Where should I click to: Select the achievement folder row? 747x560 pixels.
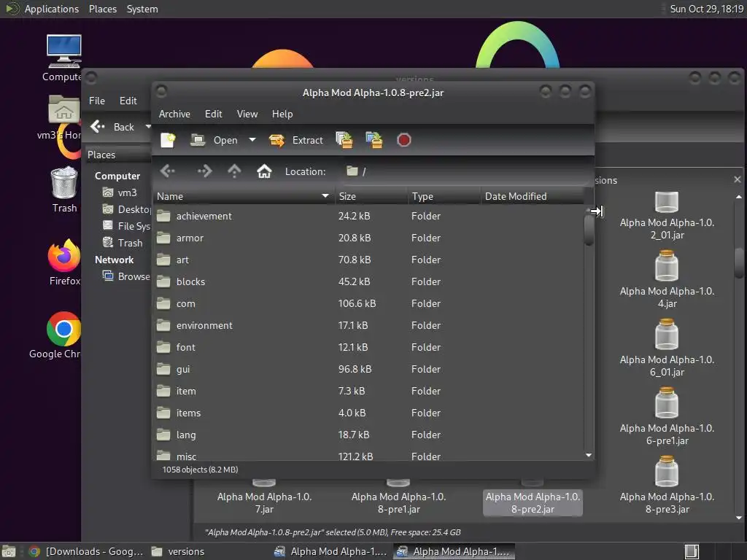[x=368, y=216]
